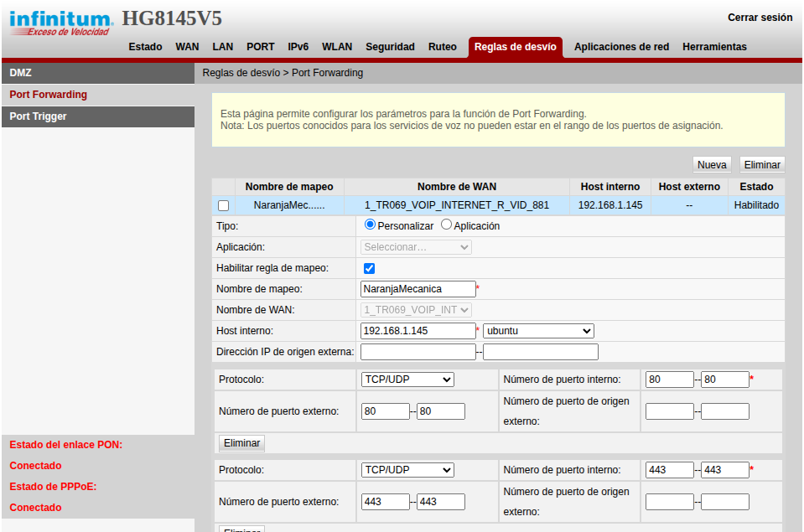Toggle Habilitar regla de mapeo checkbox
Viewport: 804px width, 532px height.
[369, 268]
